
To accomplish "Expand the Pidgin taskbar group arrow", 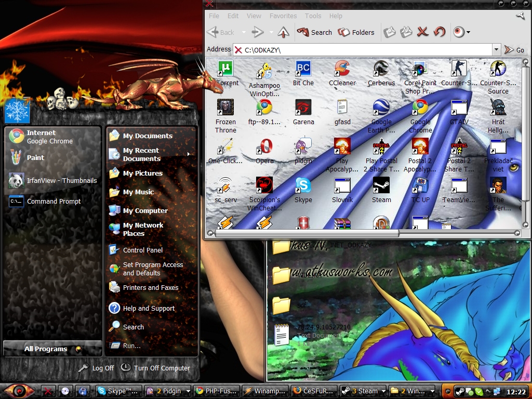I will tap(188, 391).
